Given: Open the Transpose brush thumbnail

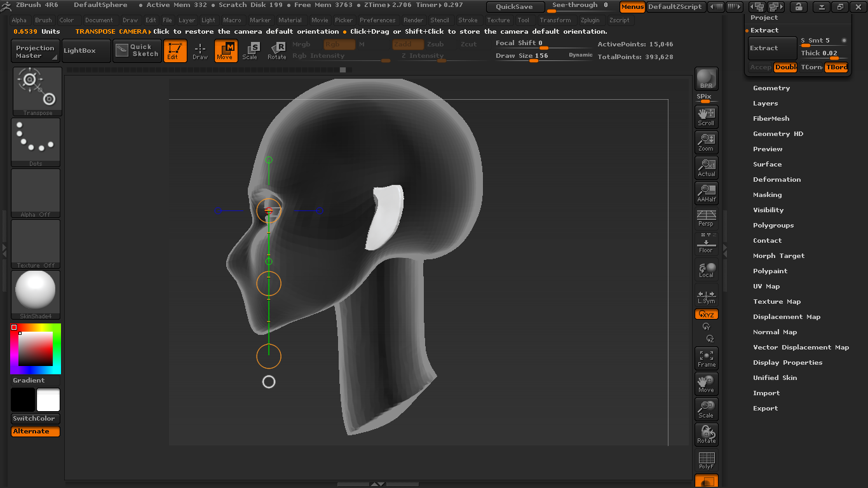Looking at the screenshot, I should pyautogui.click(x=37, y=91).
